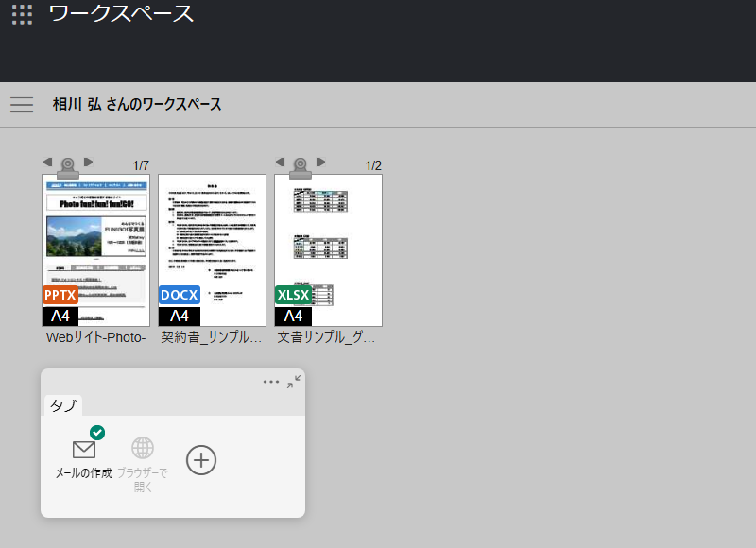756x548 pixels.
Task: Open the three-dot menu on tool panel
Action: (271, 382)
